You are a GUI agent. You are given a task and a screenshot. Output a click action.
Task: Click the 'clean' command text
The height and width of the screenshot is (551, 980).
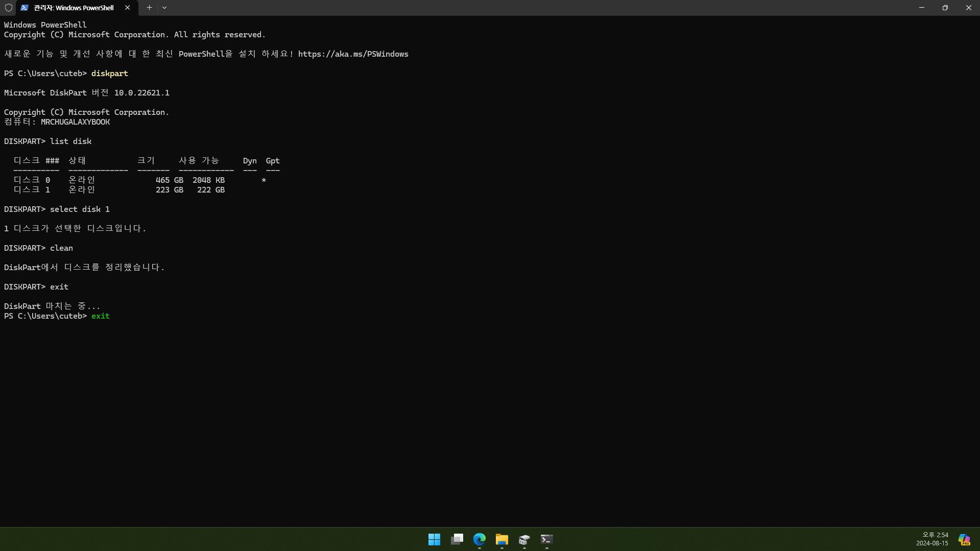click(61, 248)
